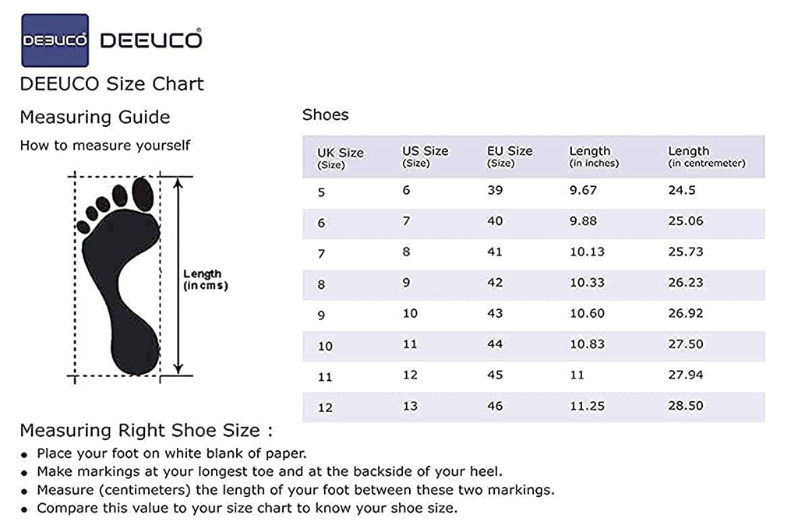Select EU size 39 in the table
Viewport: 798px width, 532px height.
pos(495,191)
